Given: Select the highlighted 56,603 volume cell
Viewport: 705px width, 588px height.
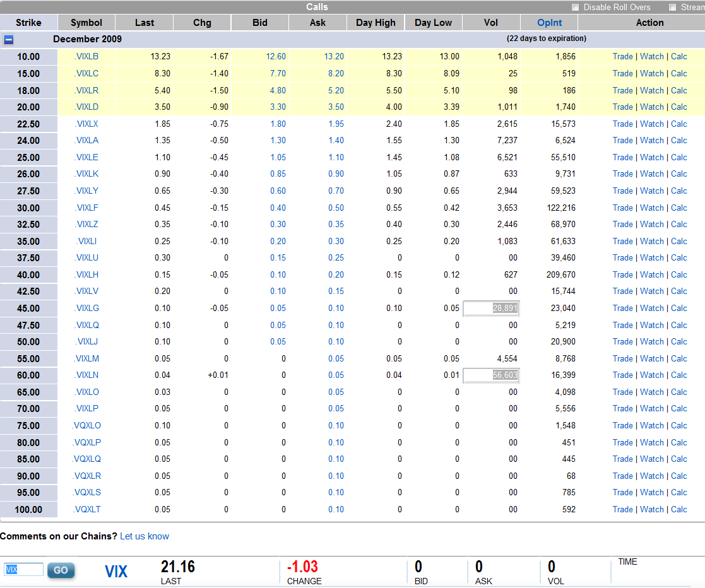Looking at the screenshot, I should 491,375.
